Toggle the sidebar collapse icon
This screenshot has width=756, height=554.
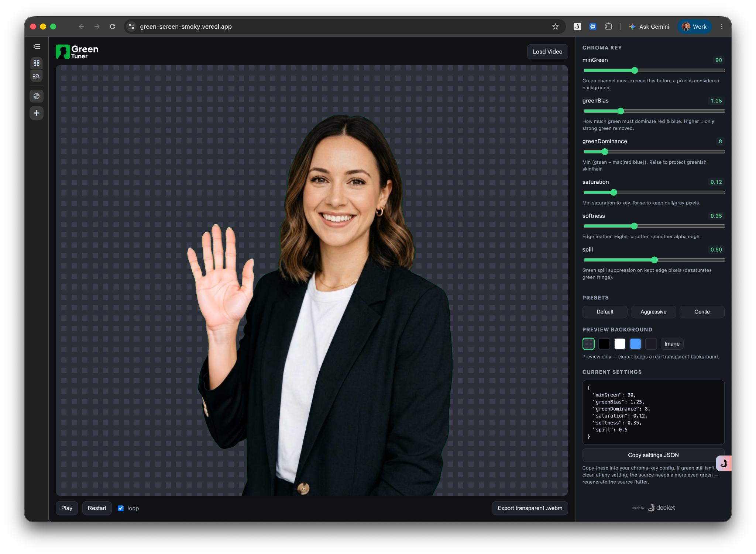[x=37, y=46]
